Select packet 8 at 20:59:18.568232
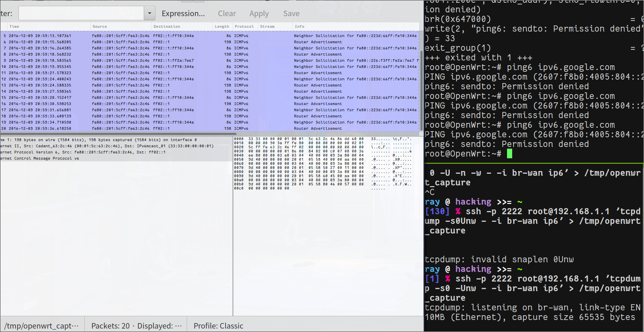 click(x=209, y=54)
